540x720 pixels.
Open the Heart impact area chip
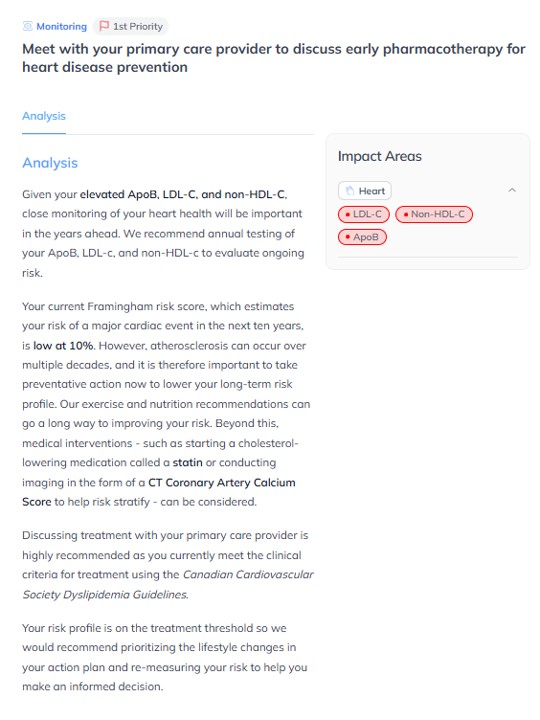click(365, 191)
